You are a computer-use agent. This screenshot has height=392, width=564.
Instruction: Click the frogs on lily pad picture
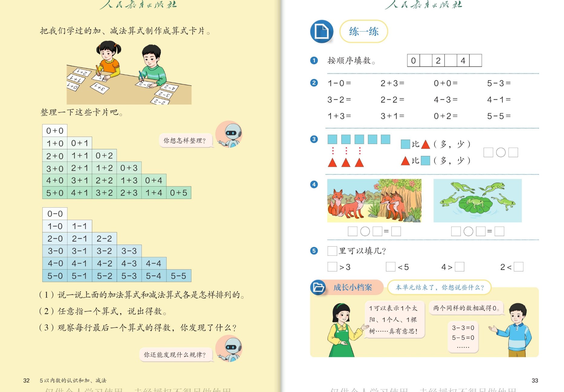[x=478, y=200]
